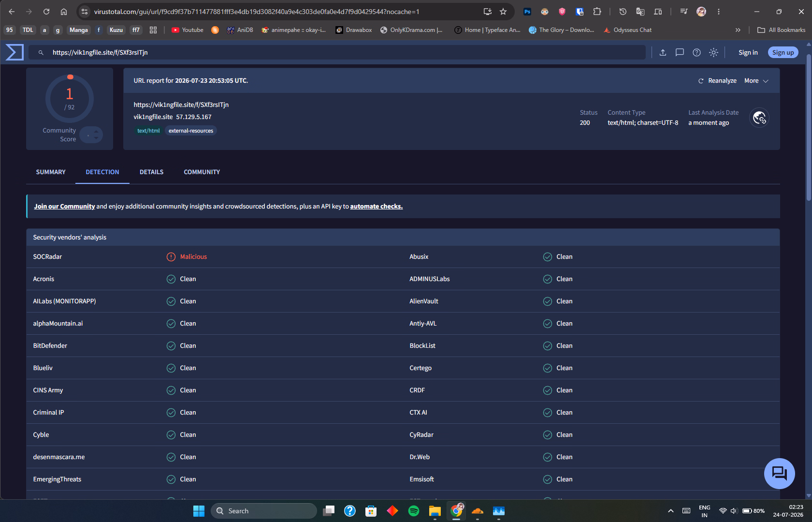Click the VirusTotal logo icon
Screen dimensions: 812x522
tap(14, 52)
